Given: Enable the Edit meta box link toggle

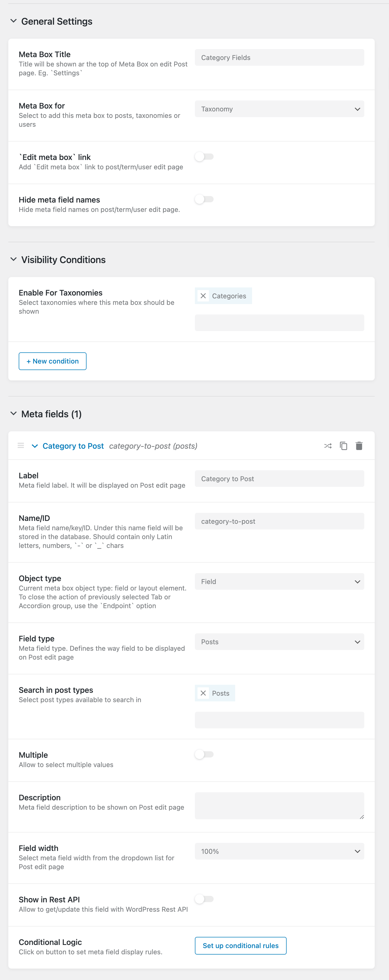Looking at the screenshot, I should point(205,156).
